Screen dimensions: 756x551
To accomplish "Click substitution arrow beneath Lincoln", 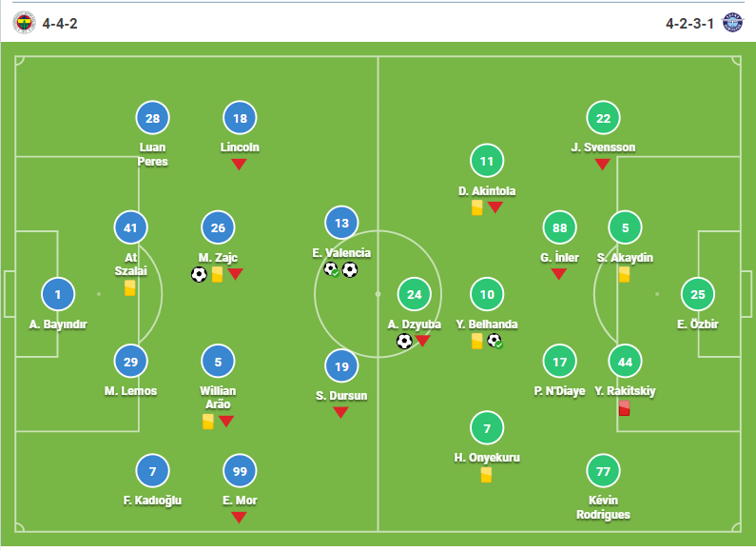I will tap(239, 165).
